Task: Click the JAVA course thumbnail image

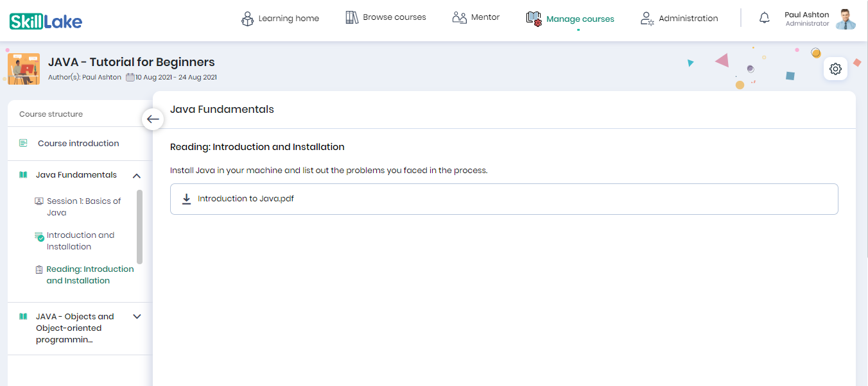Action: 24,69
